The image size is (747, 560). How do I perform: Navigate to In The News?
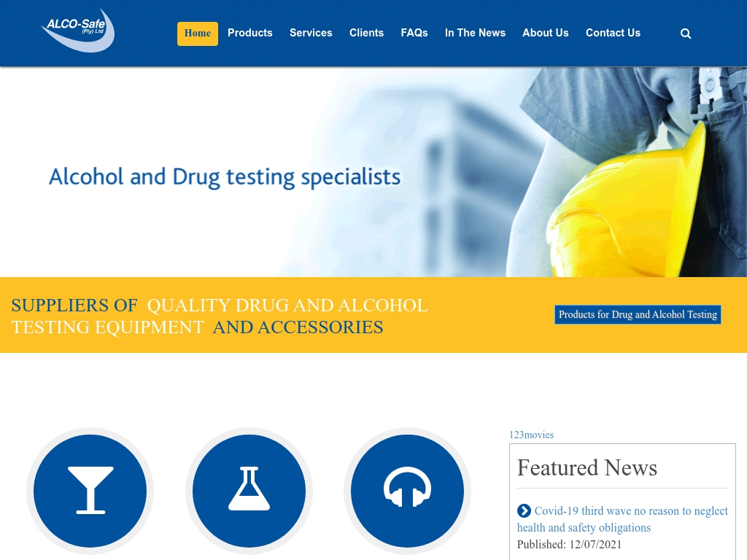point(475,33)
